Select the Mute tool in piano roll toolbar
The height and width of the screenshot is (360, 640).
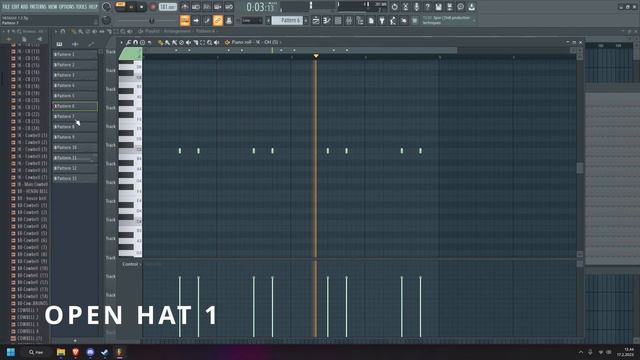(x=189, y=42)
